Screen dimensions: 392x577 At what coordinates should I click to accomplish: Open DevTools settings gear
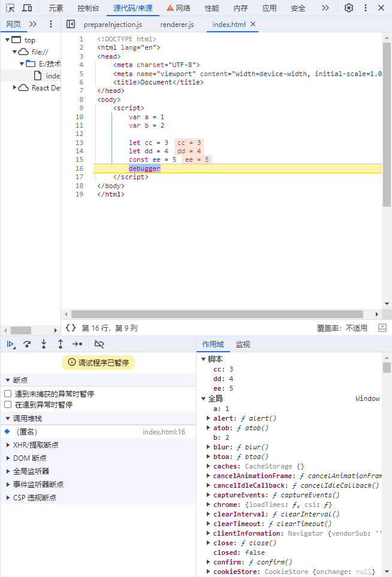[x=349, y=8]
